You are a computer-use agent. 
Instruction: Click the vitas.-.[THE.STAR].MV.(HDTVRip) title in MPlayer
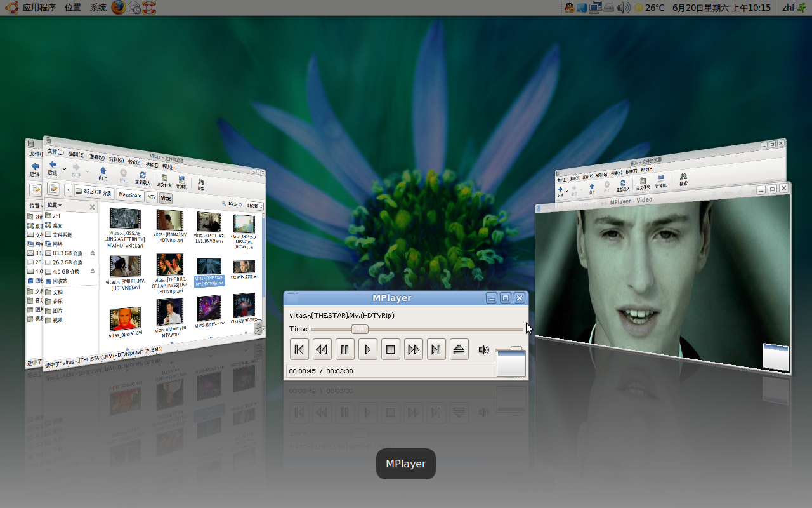click(x=342, y=315)
